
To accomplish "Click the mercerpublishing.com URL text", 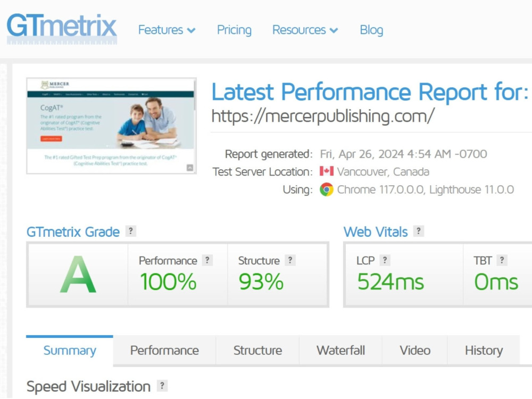I will [323, 116].
